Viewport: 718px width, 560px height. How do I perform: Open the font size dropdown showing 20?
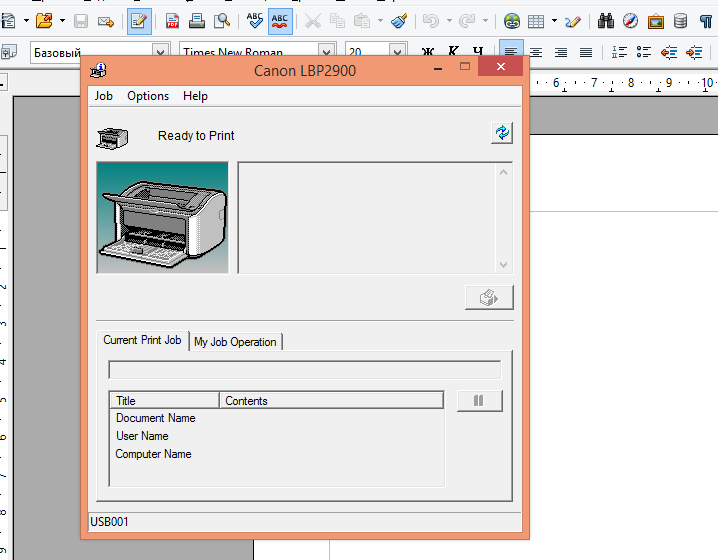[x=397, y=52]
